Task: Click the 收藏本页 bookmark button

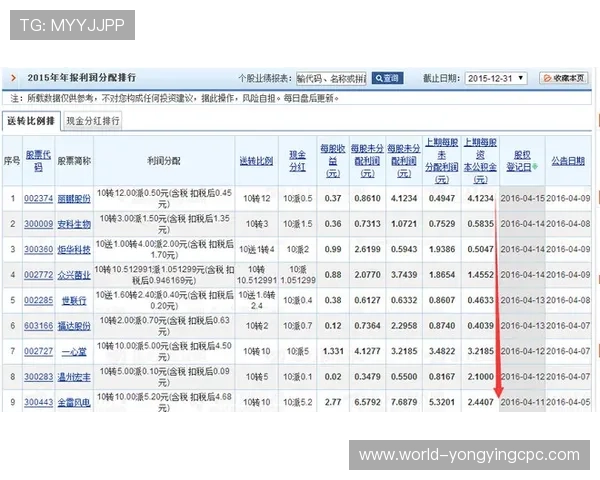Action: pyautogui.click(x=564, y=78)
